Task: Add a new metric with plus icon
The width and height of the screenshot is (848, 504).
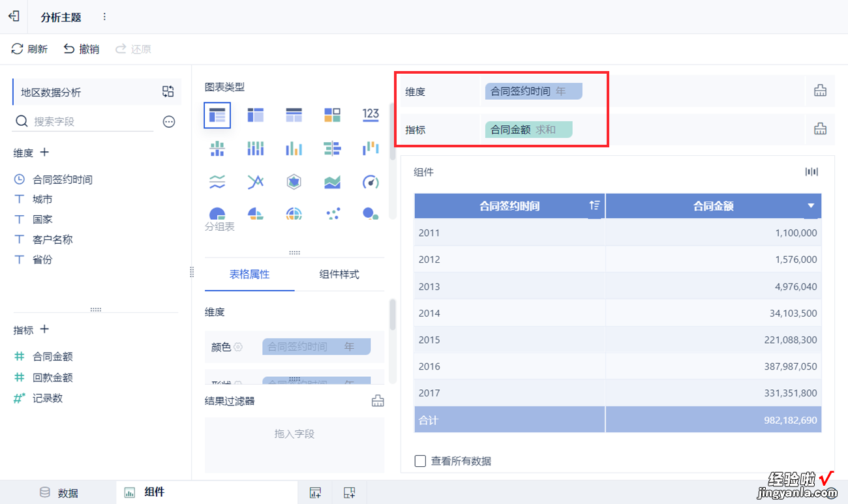Action: pos(44,329)
